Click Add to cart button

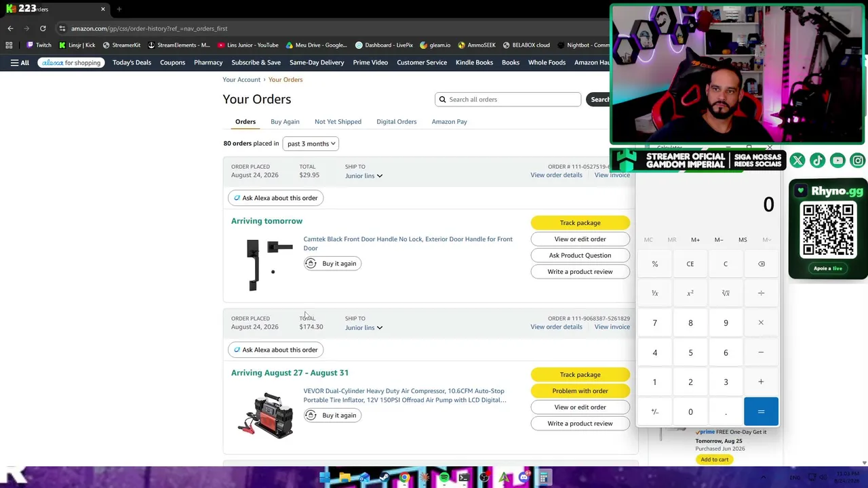(714, 460)
